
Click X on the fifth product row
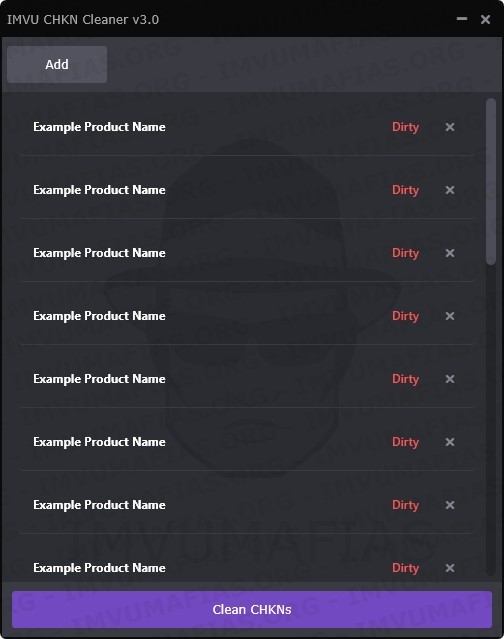pos(449,379)
